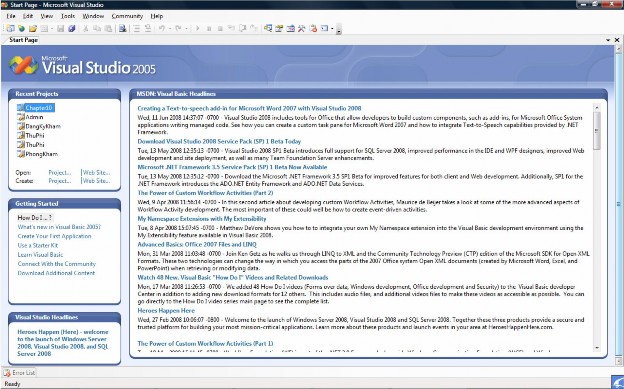624x389 pixels.
Task: Click the Undo arrow icon
Action: [x=162, y=28]
